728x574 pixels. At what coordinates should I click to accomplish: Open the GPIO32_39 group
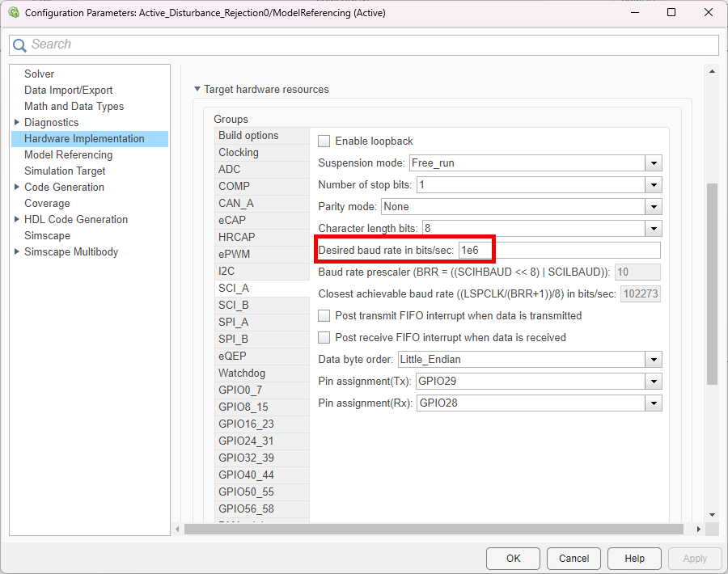click(262, 458)
